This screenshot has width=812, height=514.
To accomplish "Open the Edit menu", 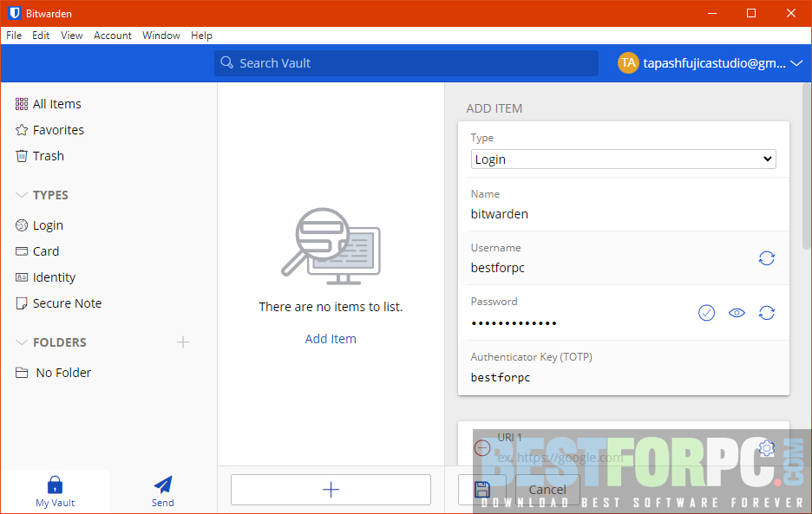I will tap(41, 36).
